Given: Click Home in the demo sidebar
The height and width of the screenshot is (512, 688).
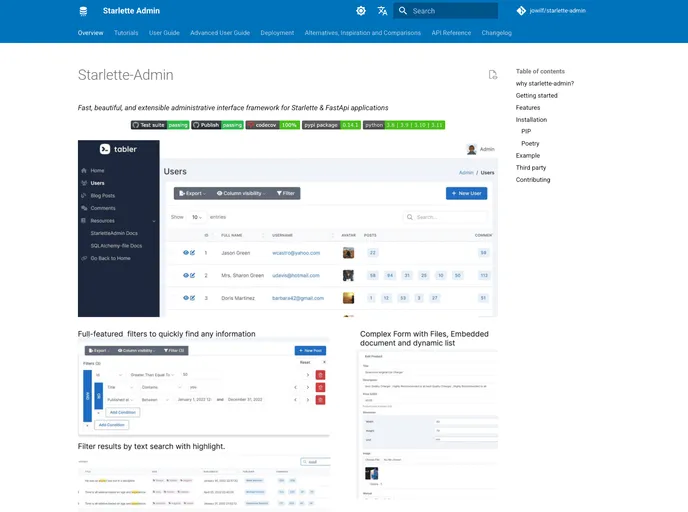Looking at the screenshot, I should coord(97,171).
